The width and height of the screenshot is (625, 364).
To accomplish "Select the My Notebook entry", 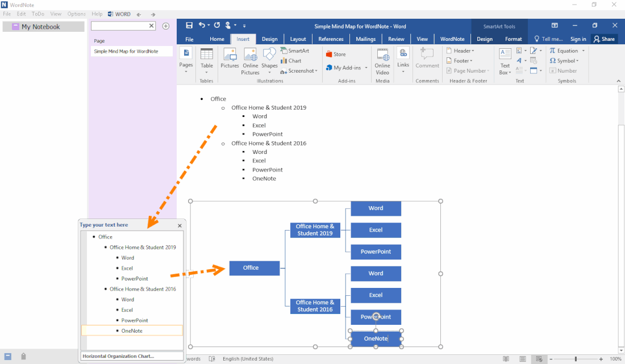I will (43, 27).
